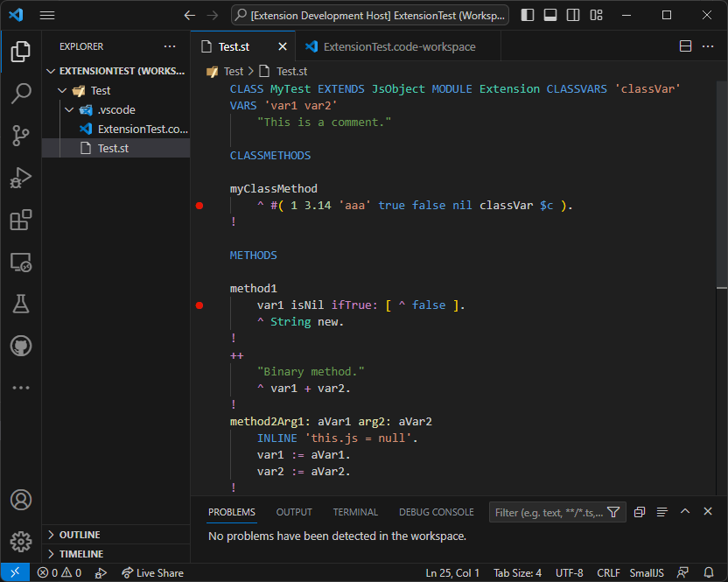This screenshot has width=728, height=582.
Task: Close the Test.st tab
Action: pos(283,46)
